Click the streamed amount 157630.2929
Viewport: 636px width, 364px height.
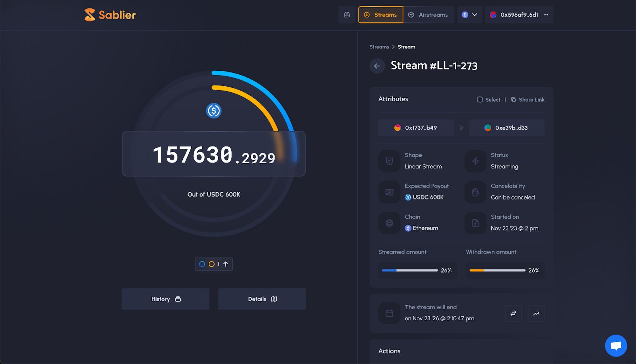[214, 155]
